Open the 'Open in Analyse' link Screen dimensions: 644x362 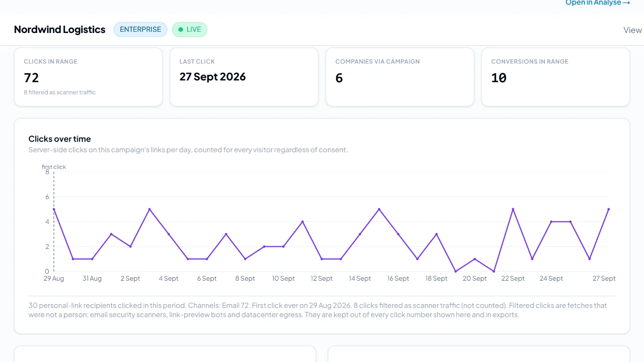pyautogui.click(x=597, y=3)
